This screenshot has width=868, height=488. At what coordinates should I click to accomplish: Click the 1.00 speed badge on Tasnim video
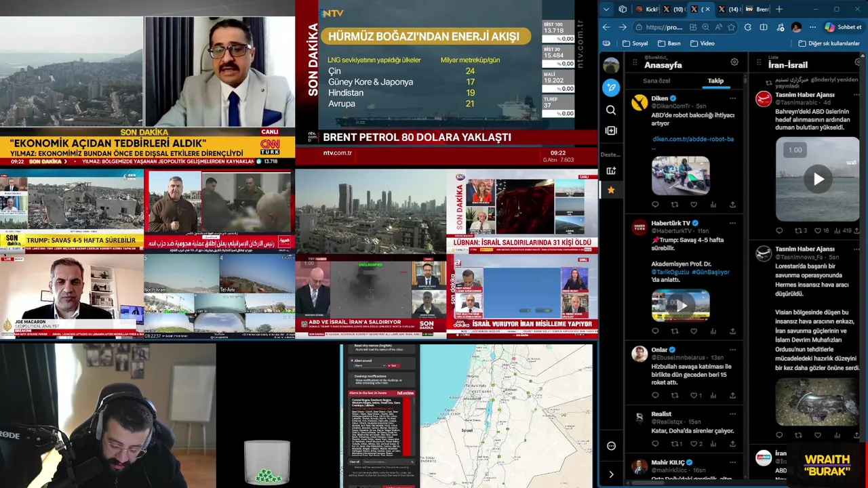coord(795,150)
